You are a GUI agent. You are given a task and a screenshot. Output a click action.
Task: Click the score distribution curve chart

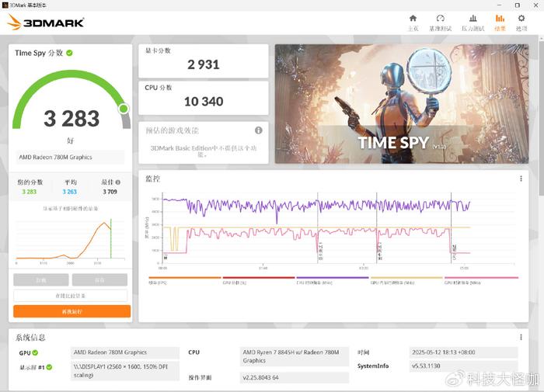(70, 239)
